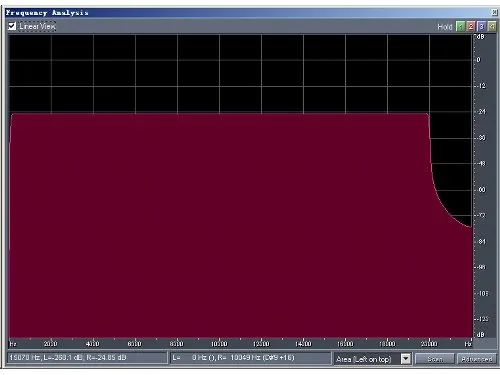Click the 10000 Hz label on frequency axis
The image size is (500, 375).
(x=219, y=344)
